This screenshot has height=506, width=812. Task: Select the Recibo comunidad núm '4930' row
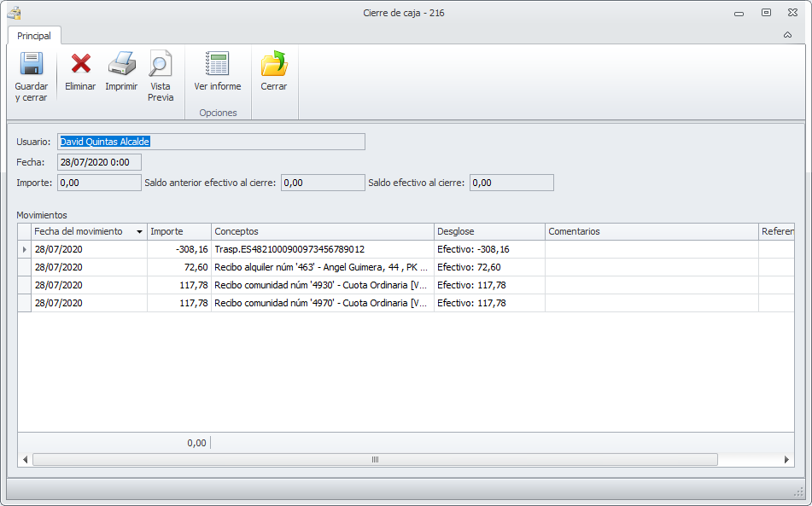pyautogui.click(x=406, y=285)
